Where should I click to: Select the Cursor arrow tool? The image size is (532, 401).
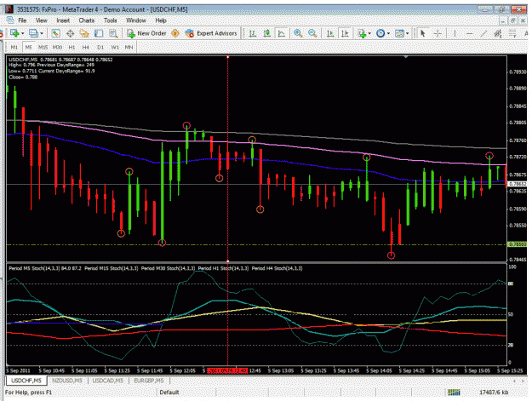(423, 33)
